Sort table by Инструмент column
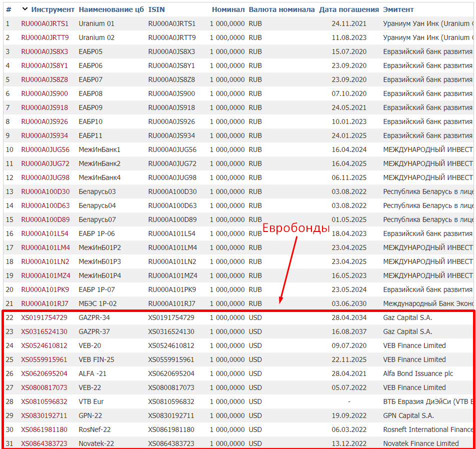The width and height of the screenshot is (476, 449). click(52, 9)
